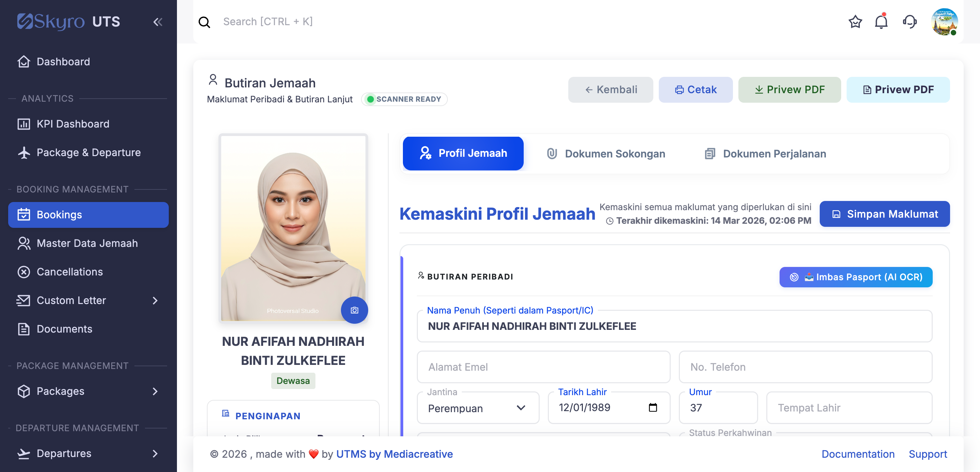
Task: Focus the Search [CTRL + K] box
Action: click(267, 22)
